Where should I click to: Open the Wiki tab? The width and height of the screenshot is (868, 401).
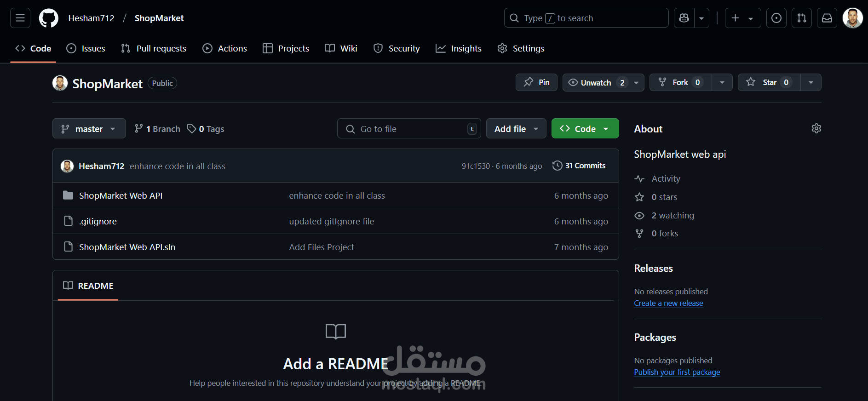tap(341, 48)
